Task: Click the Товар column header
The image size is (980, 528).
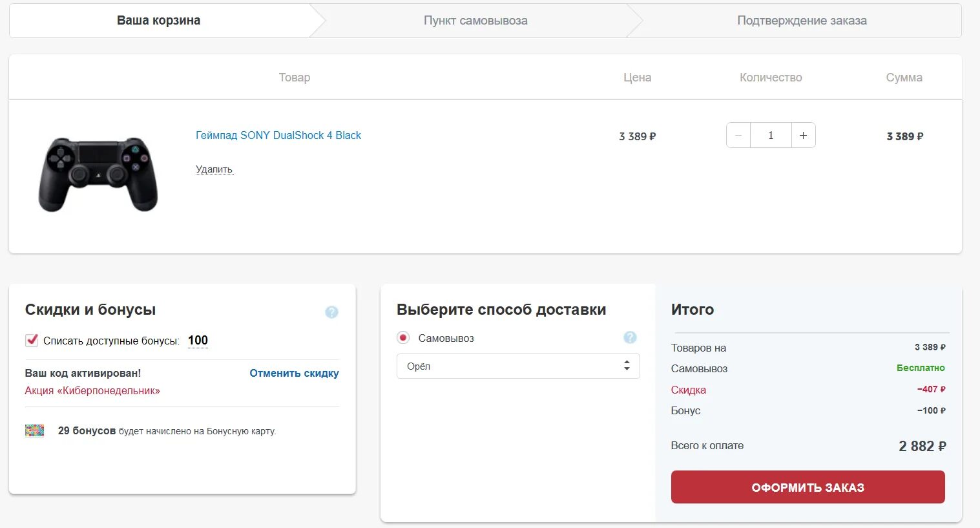Action: pyautogui.click(x=295, y=78)
